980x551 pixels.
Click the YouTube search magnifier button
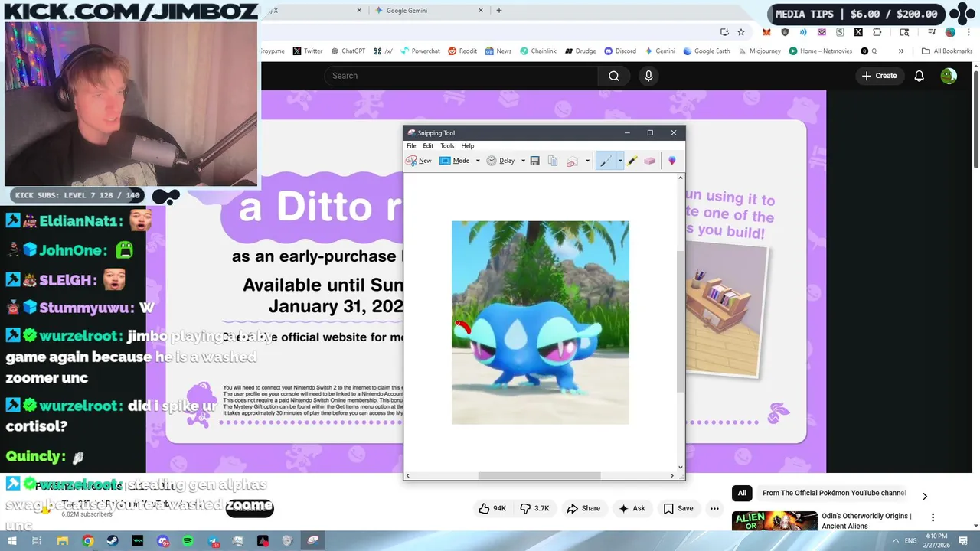(614, 76)
